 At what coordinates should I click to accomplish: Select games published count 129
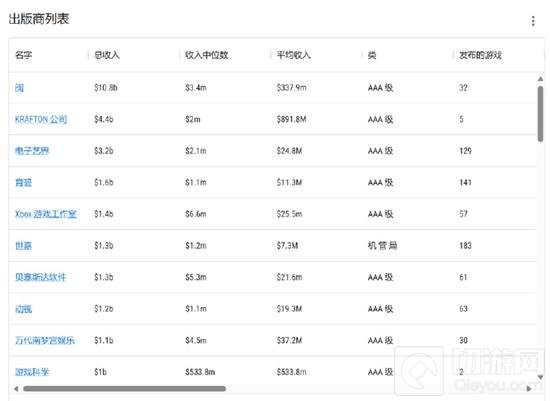(465, 151)
